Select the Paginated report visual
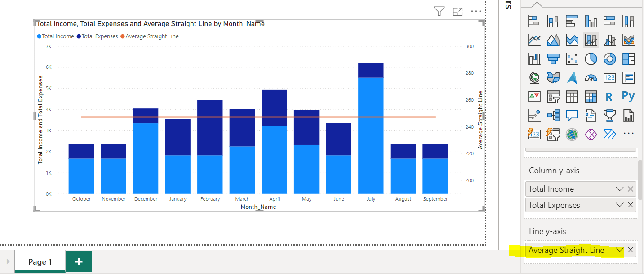The image size is (644, 274). (x=628, y=115)
